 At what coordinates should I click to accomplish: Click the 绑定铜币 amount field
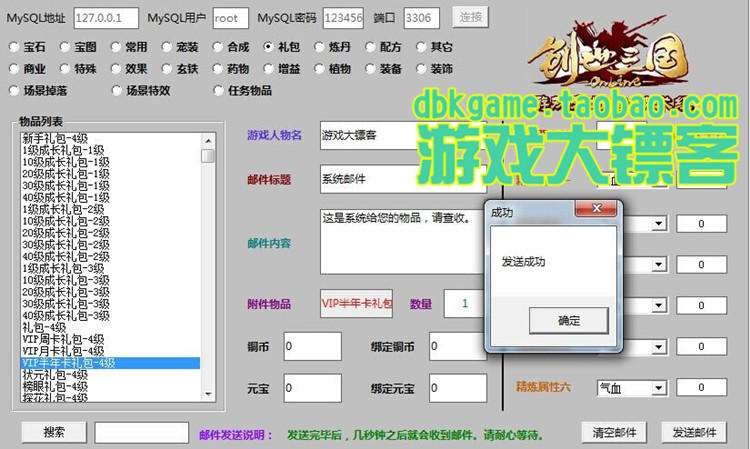pyautogui.click(x=458, y=346)
